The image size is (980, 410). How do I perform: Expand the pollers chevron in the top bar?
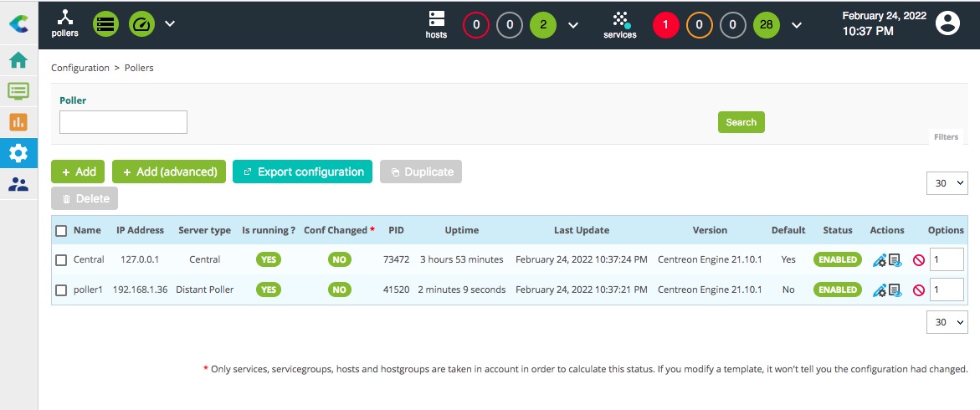point(170,23)
